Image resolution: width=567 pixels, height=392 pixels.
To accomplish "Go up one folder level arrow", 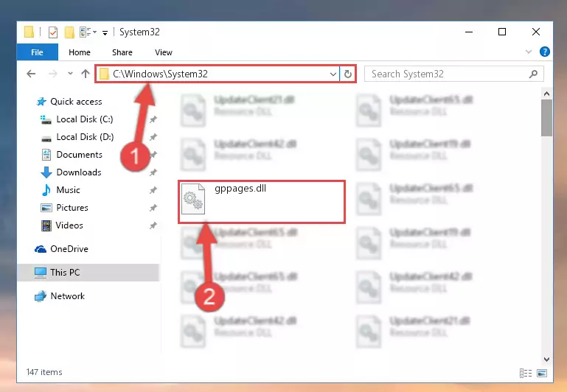I will click(86, 74).
